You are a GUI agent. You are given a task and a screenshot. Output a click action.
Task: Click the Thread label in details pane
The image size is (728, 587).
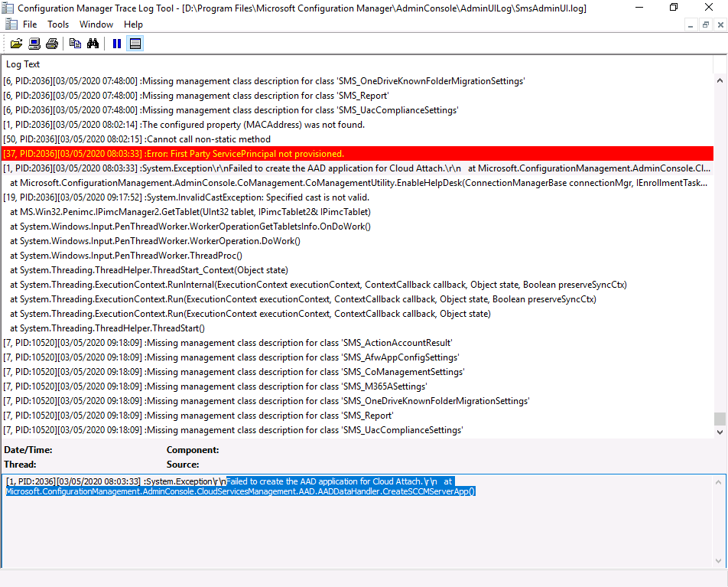(20, 465)
